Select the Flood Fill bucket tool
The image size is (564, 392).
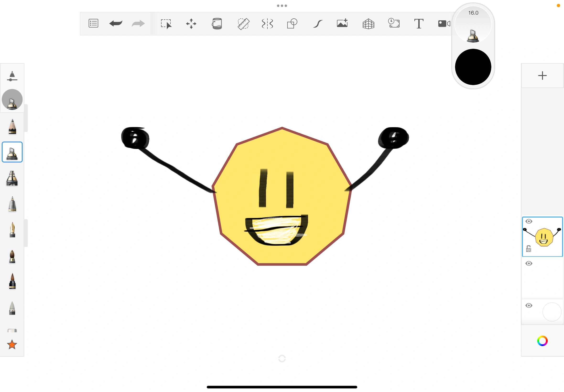[217, 24]
